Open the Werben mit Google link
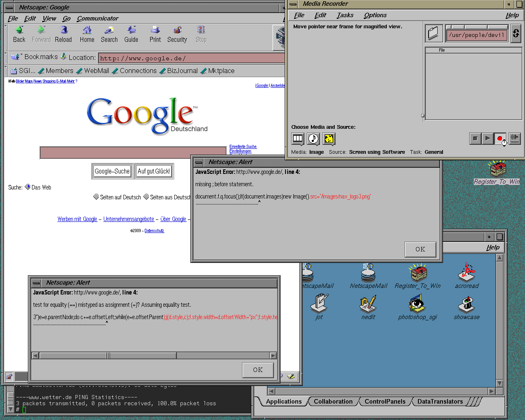 click(78, 219)
